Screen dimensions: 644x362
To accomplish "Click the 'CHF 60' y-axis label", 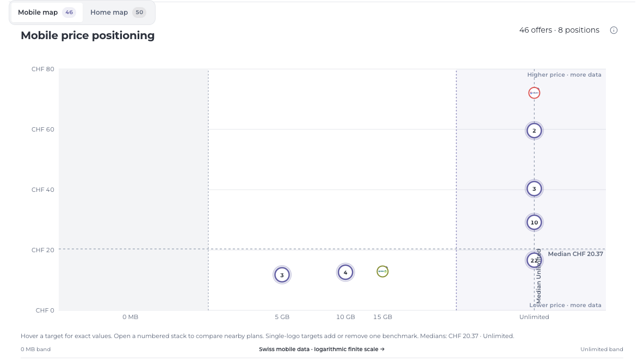I will click(43, 129).
